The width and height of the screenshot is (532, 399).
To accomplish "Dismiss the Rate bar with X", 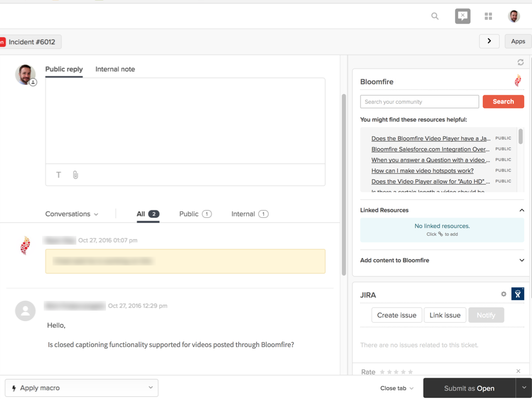I will tap(518, 371).
